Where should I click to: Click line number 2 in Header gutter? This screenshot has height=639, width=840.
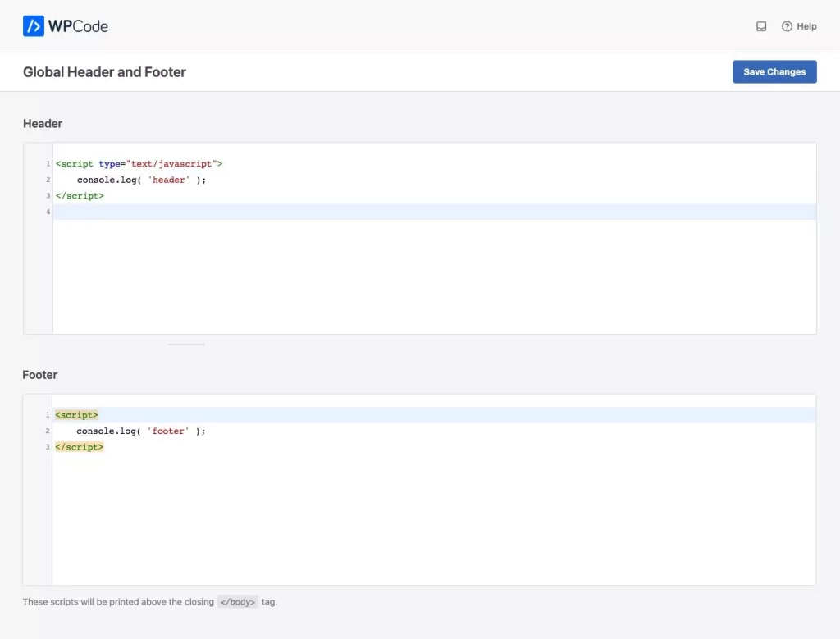(48, 180)
